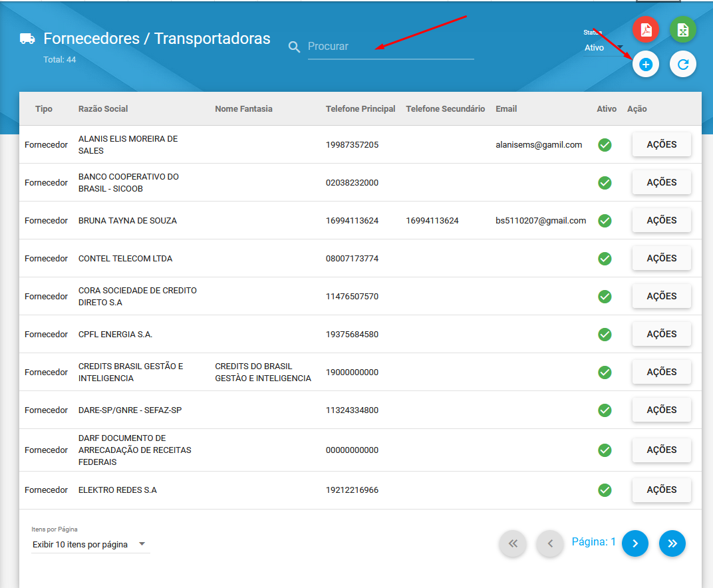Focus the Procurar search field
Image resolution: width=713 pixels, height=588 pixels.
point(390,47)
